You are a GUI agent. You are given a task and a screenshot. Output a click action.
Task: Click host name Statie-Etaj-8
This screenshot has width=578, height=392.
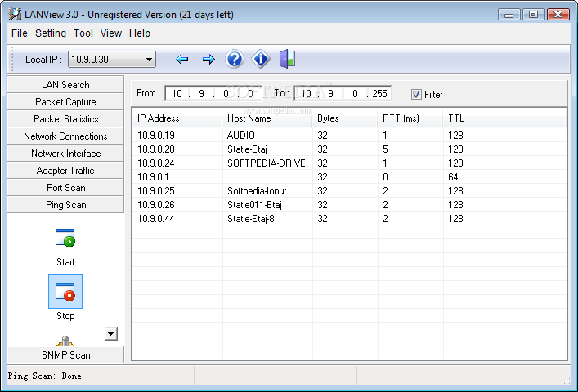click(251, 219)
